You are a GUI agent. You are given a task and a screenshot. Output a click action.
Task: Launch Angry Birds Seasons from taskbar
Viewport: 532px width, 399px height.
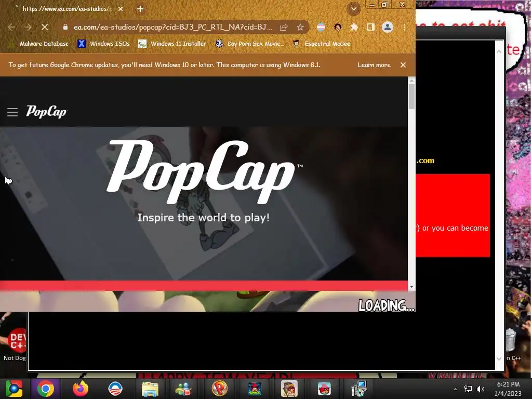pos(289,389)
